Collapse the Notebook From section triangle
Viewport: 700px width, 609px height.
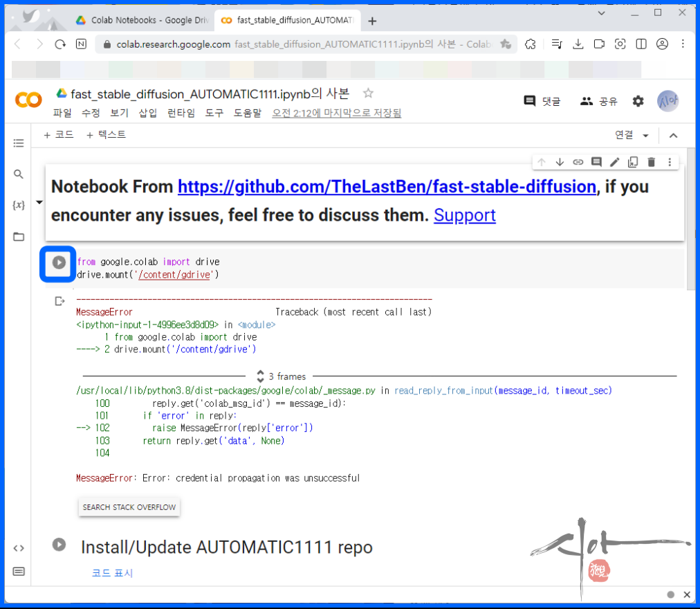(39, 202)
